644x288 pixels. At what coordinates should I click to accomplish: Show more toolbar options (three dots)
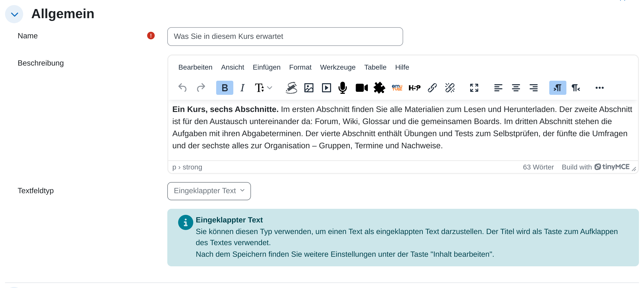[600, 88]
